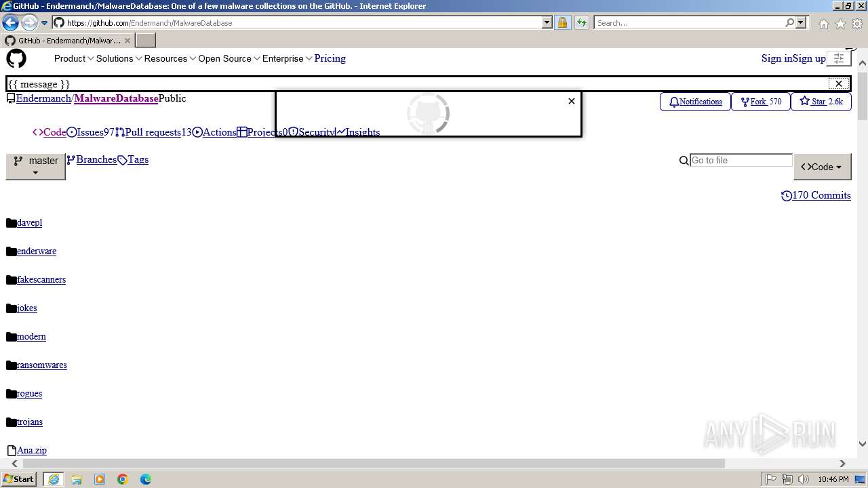868x488 pixels.
Task: Click the Sign up link
Action: coord(809,58)
